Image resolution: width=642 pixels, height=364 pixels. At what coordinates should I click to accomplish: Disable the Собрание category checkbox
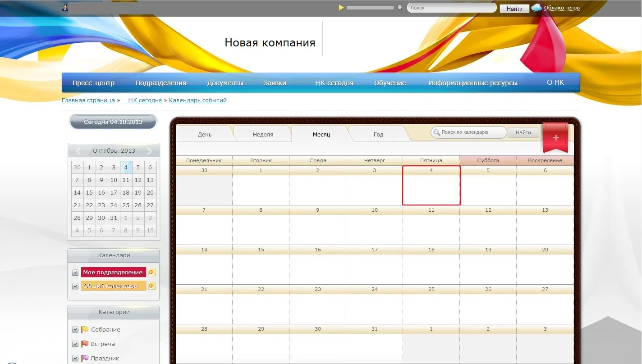click(x=75, y=330)
